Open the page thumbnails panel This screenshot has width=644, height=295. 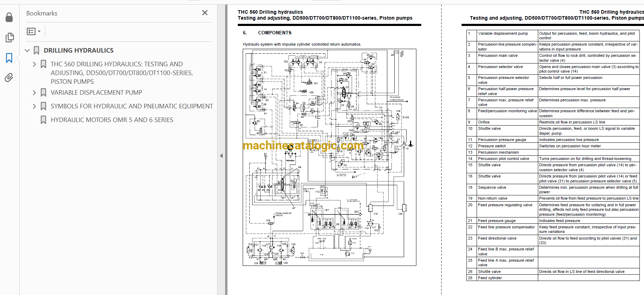click(9, 38)
